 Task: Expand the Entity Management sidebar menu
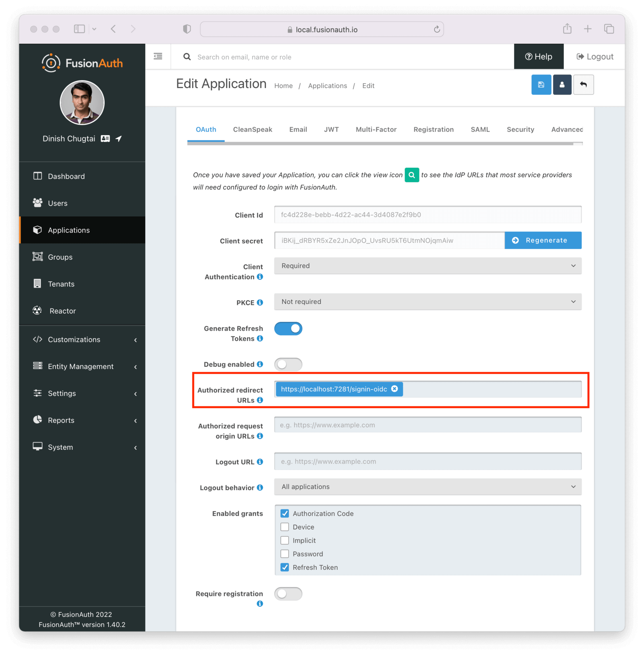point(82,367)
